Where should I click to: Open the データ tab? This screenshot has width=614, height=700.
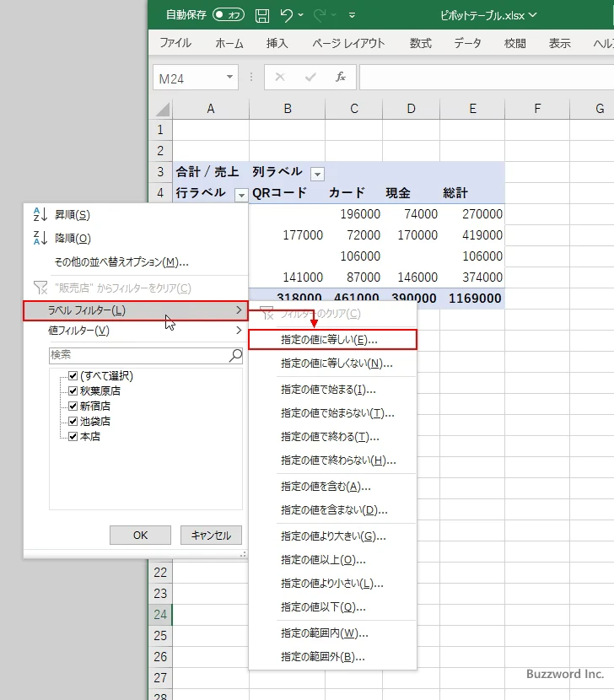tap(467, 43)
